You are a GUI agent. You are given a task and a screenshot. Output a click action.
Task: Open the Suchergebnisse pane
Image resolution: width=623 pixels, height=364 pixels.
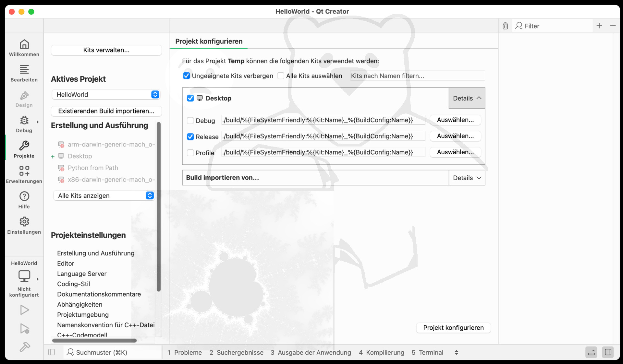pyautogui.click(x=237, y=352)
